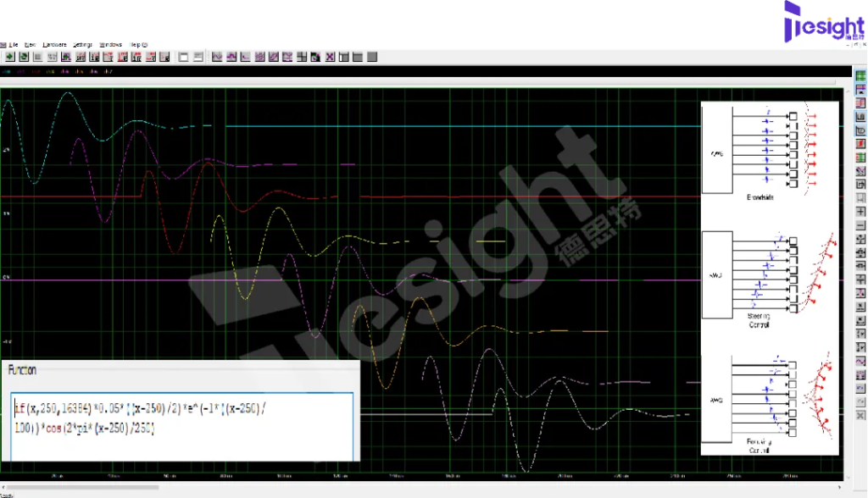This screenshot has width=868, height=498.
Task: Click the purple X toolbar icon
Action: [x=330, y=57]
